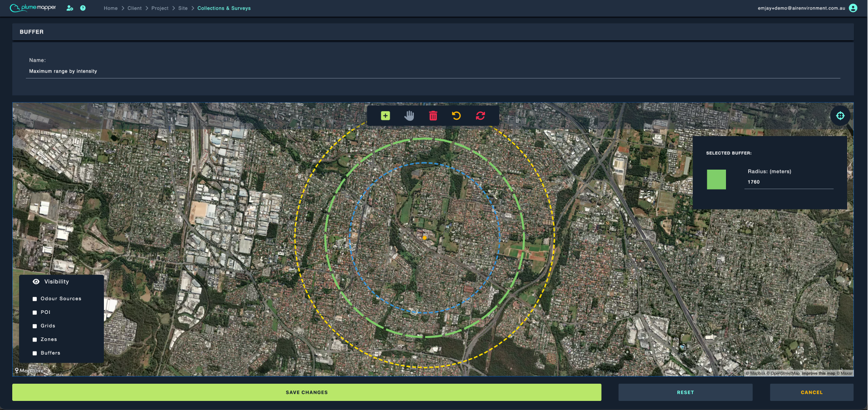Image resolution: width=868 pixels, height=410 pixels.
Task: Toggle the Buffers checkbox
Action: click(34, 353)
